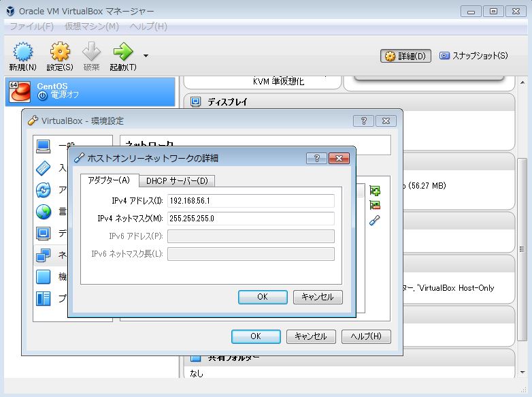Click help button in network details title bar
The image size is (532, 397).
point(316,158)
